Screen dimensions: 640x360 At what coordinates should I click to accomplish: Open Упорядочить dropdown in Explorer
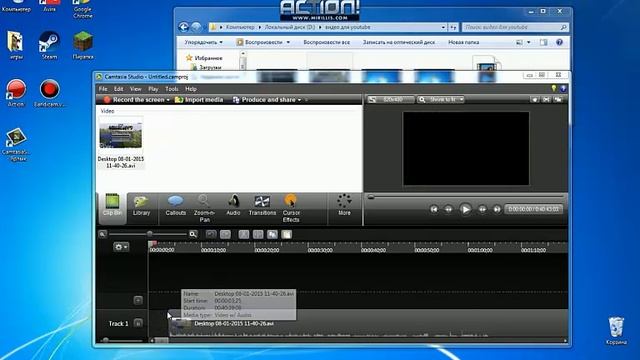[x=204, y=42]
